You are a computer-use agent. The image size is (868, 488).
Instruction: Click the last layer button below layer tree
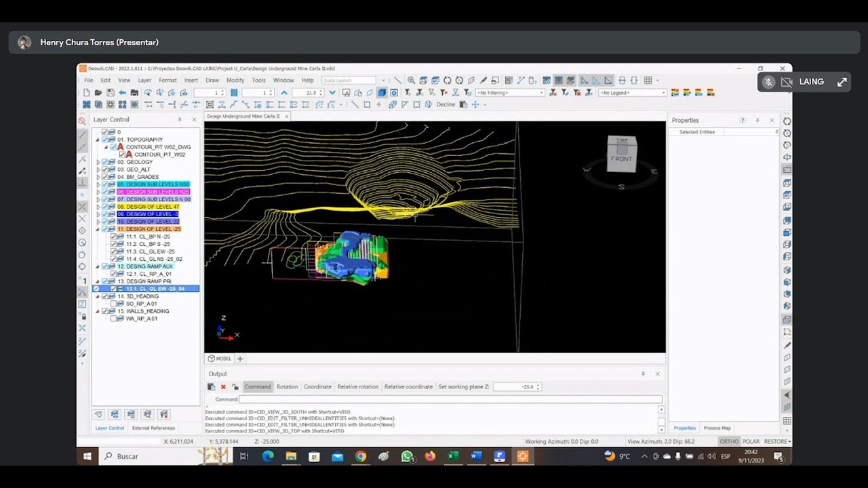click(163, 414)
